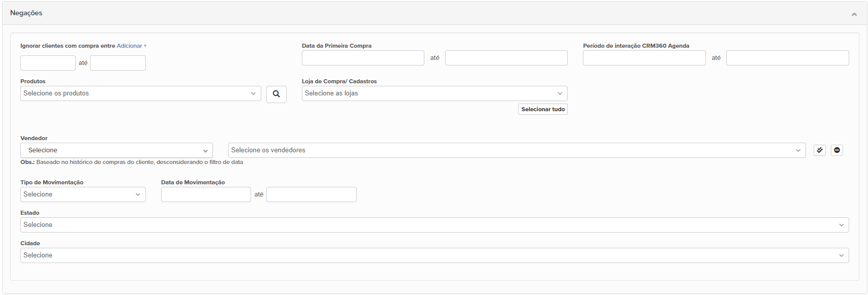Click the select-all vendors checkmark icon
Viewport: 868px width, 295px height.
click(x=820, y=150)
